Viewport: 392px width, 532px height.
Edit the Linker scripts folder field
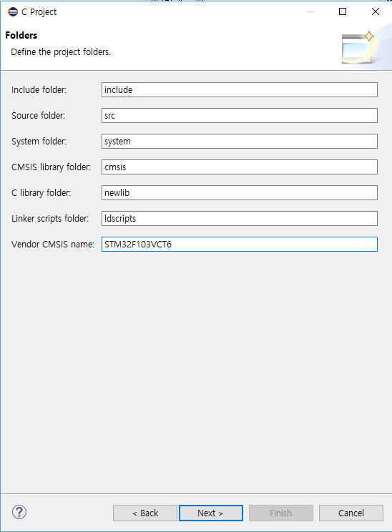(240, 219)
